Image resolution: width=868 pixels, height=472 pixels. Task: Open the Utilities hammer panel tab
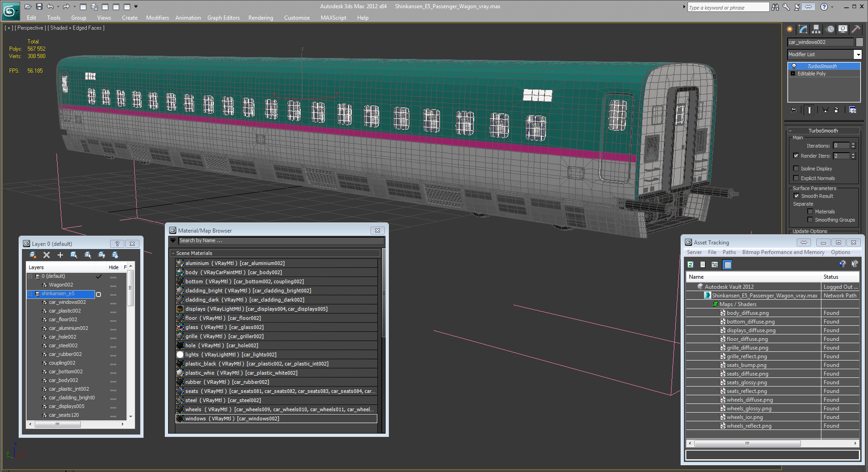(856, 29)
